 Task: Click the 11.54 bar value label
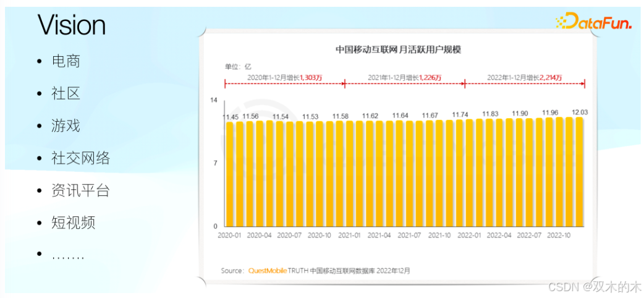point(281,117)
